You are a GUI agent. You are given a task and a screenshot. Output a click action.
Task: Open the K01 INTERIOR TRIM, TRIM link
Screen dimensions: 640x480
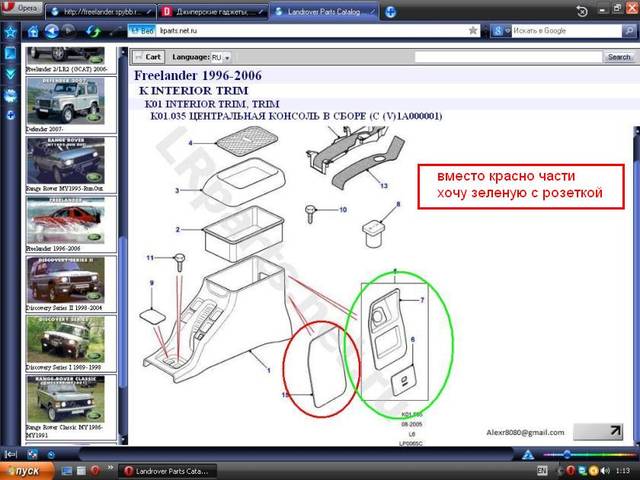tap(212, 104)
